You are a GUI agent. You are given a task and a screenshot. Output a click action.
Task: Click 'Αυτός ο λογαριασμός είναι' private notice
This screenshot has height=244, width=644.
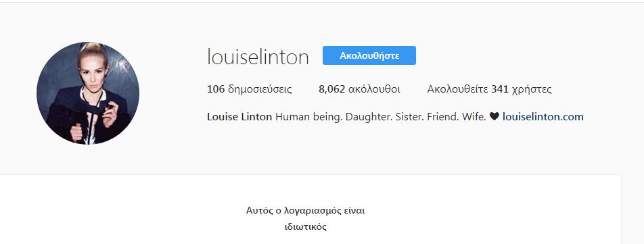306,211
